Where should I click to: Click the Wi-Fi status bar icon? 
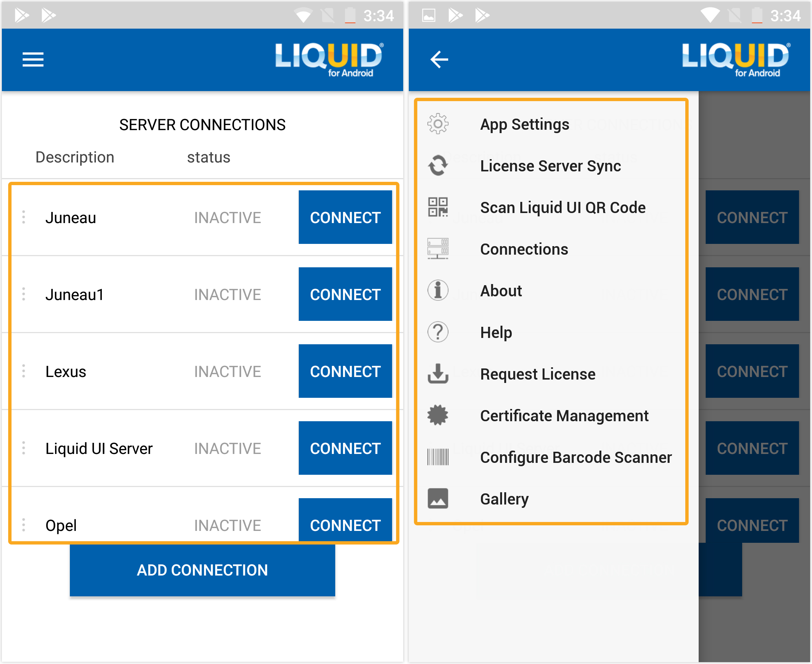coord(303,16)
